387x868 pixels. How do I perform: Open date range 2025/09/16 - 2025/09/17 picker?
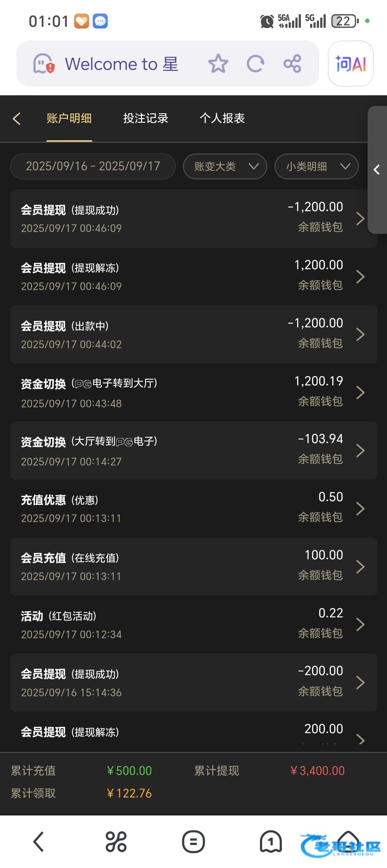[x=93, y=167]
